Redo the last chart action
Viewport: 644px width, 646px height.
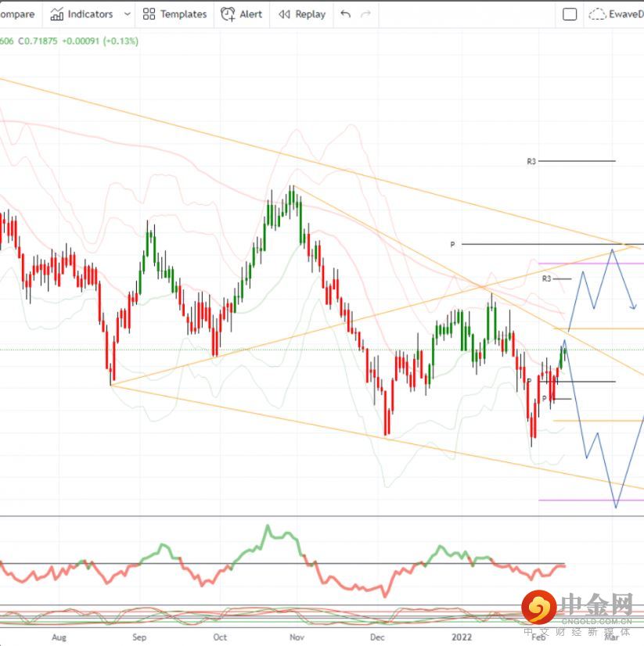365,14
